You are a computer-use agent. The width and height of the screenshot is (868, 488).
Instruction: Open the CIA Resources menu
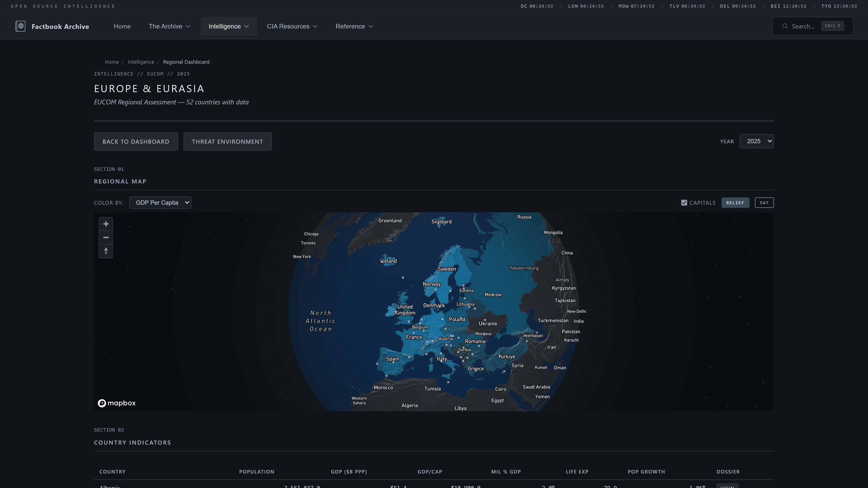292,26
